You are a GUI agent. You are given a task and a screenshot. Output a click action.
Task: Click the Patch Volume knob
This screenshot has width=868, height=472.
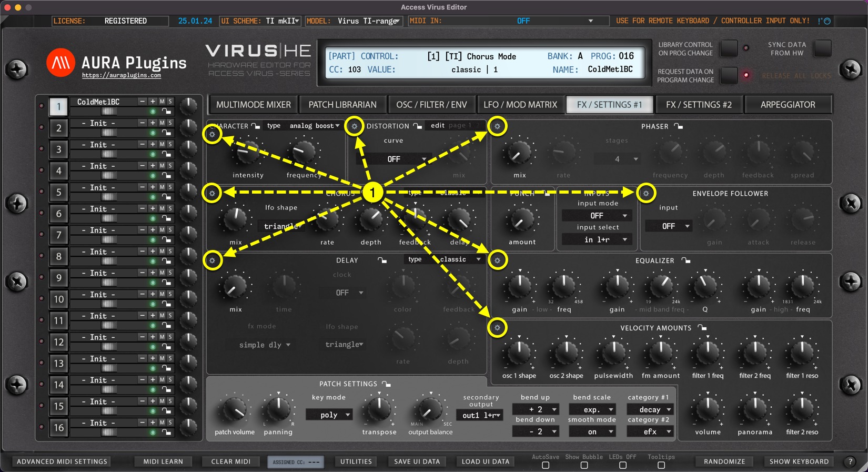pyautogui.click(x=234, y=410)
